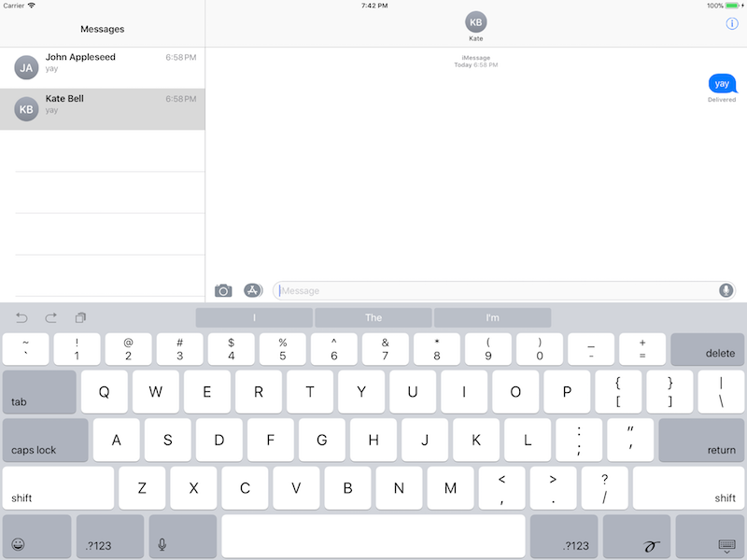Tap the space bar

[373, 536]
